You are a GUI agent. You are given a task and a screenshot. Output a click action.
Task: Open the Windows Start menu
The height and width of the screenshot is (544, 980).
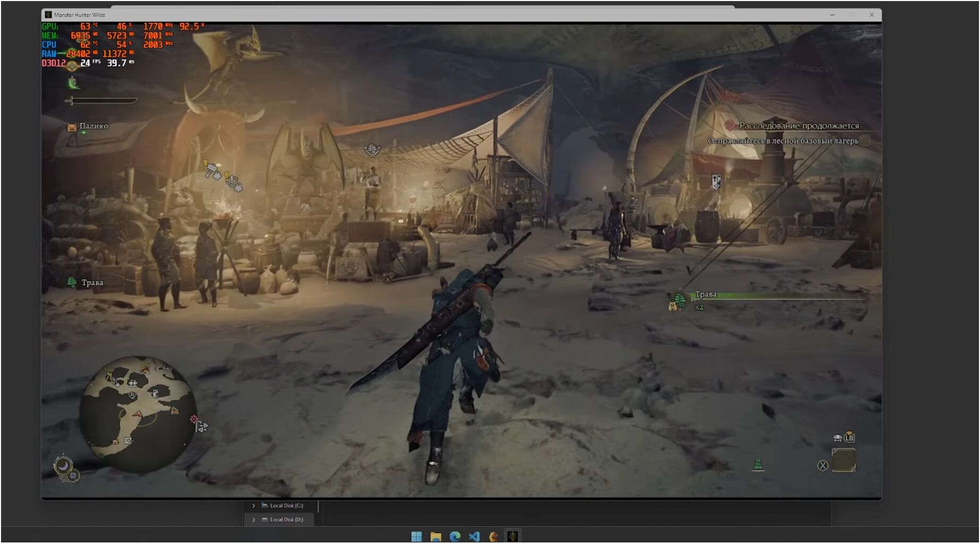pos(417,537)
